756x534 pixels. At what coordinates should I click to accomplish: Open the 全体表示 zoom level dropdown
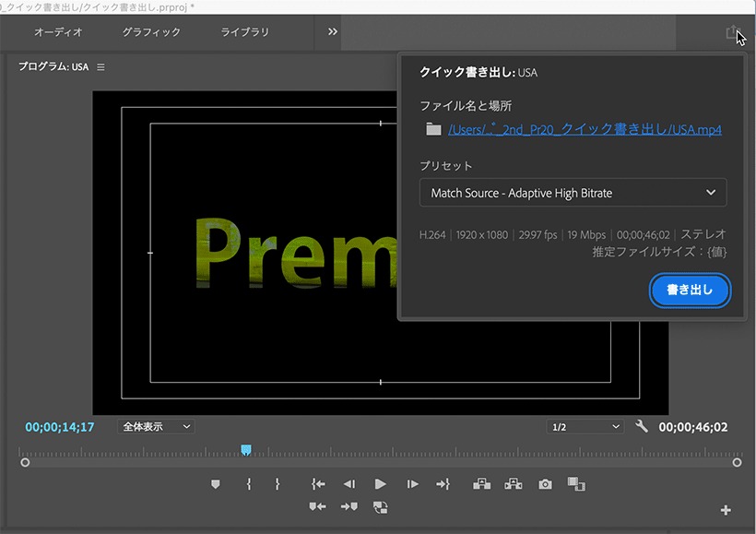156,426
